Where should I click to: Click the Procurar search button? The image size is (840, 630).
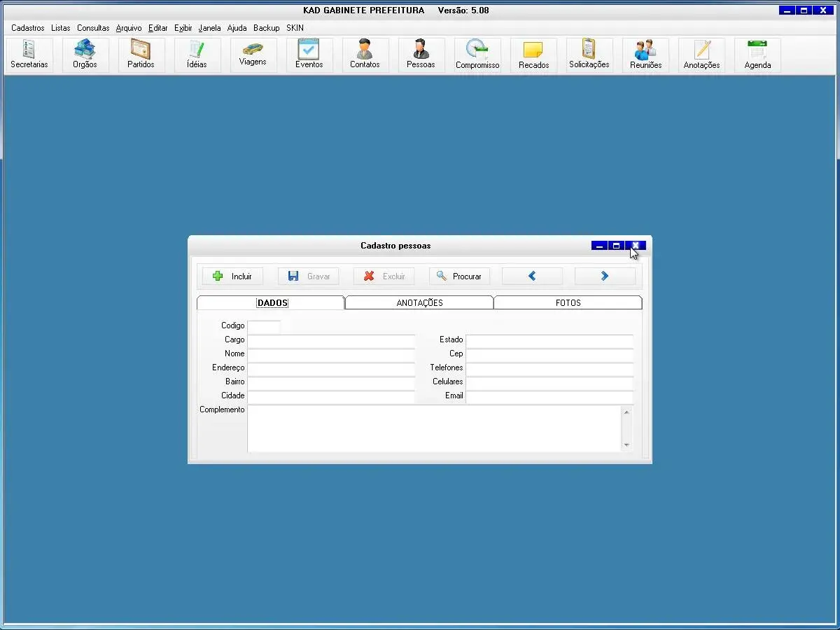tap(459, 276)
